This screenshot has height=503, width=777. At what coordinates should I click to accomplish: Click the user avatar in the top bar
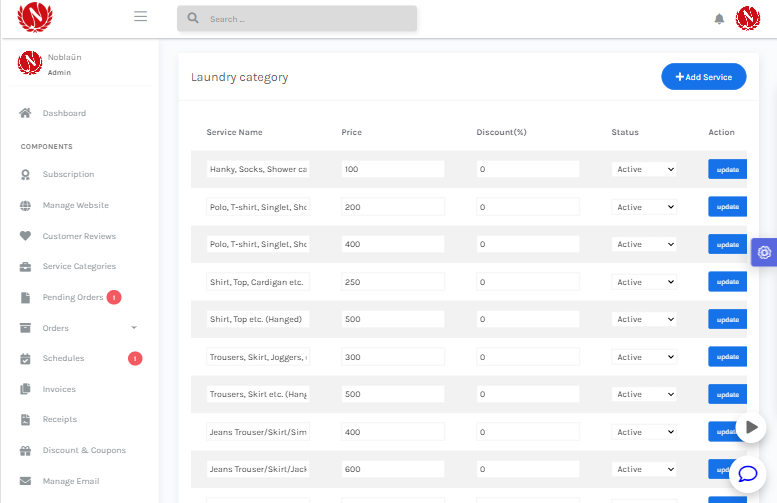[748, 19]
